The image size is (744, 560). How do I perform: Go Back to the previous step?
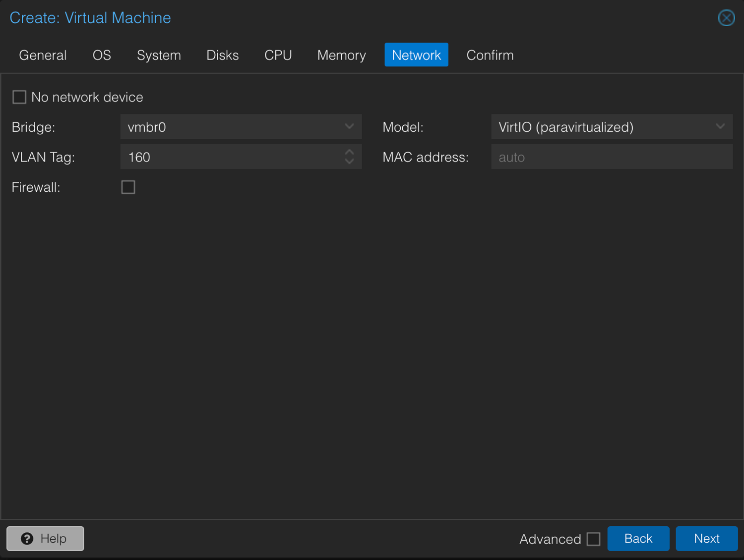[x=638, y=539]
